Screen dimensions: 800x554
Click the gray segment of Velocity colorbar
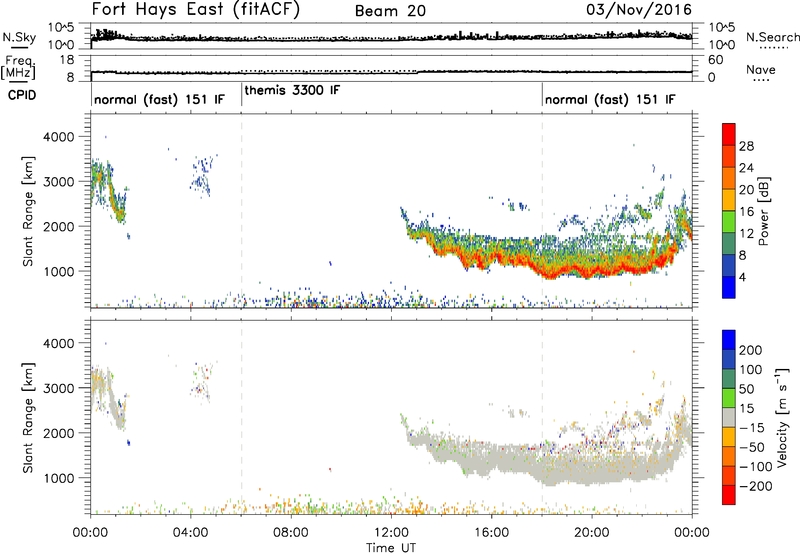729,417
